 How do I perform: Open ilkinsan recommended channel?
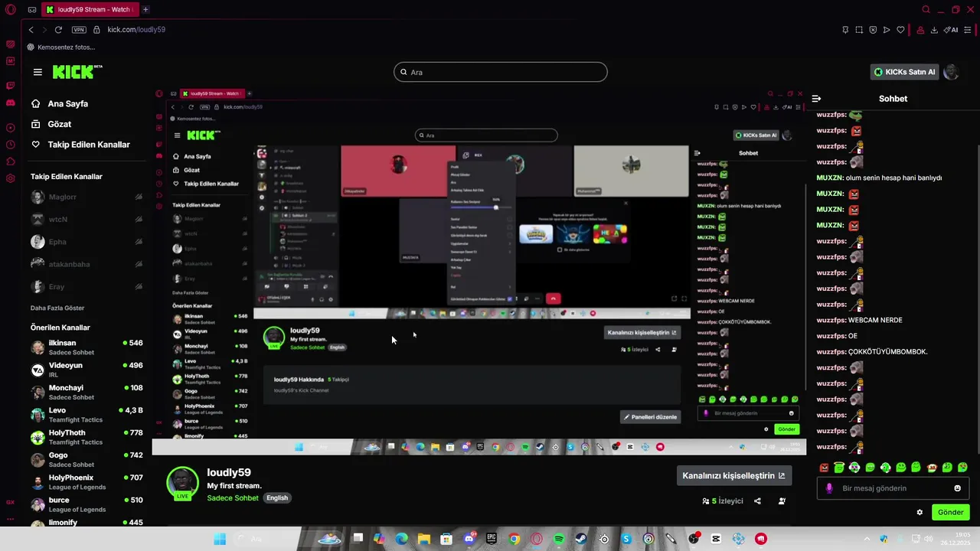click(87, 347)
